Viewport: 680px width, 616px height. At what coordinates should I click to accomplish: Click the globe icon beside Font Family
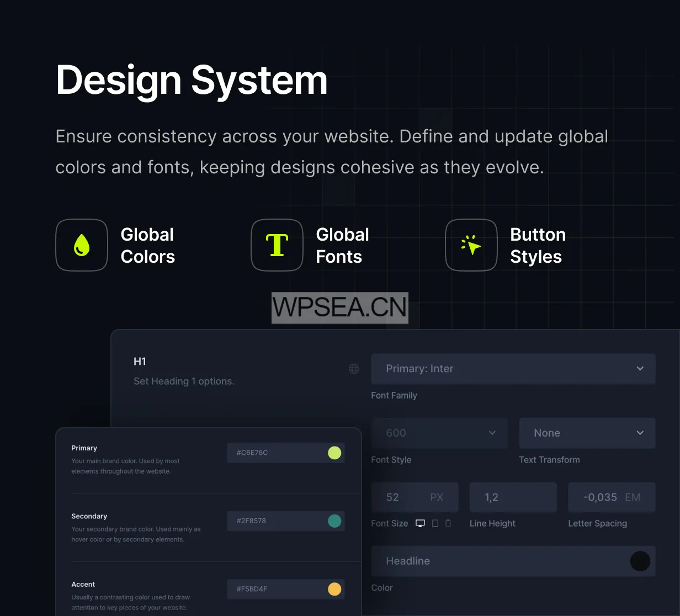tap(354, 369)
